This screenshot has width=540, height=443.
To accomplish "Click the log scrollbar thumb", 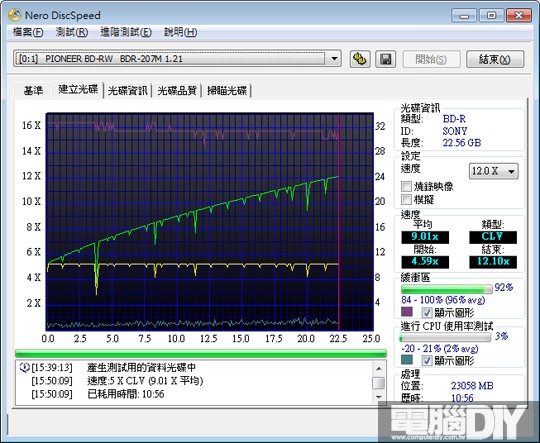I will point(379,383).
